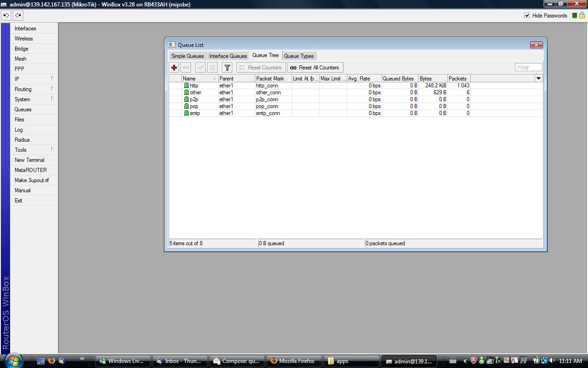Select the smtp queue icon
Image resolution: width=588 pixels, height=368 pixels.
(x=187, y=113)
